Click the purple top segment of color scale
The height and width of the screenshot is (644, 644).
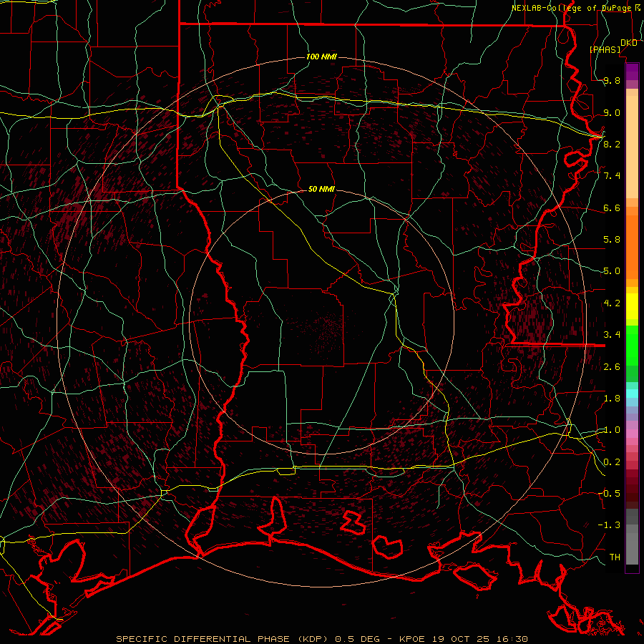tap(632, 72)
